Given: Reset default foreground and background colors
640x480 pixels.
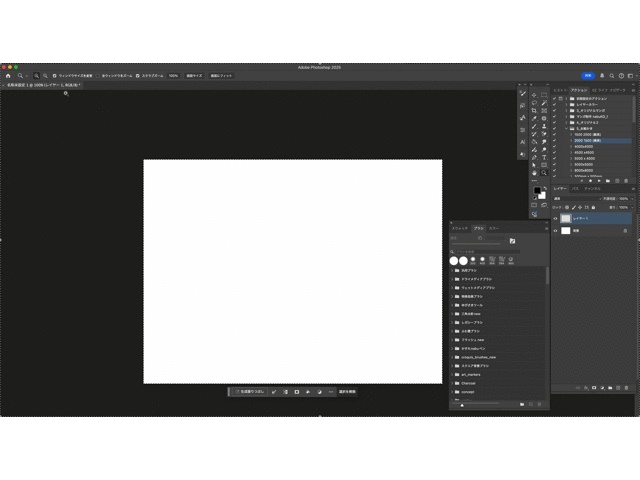Looking at the screenshot, I should point(535,198).
